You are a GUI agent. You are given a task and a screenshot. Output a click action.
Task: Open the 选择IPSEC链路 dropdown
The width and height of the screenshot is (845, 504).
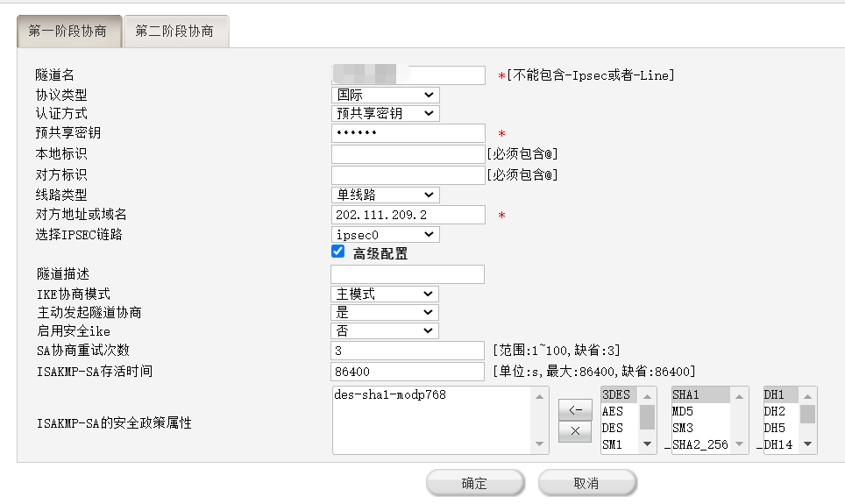tap(386, 234)
